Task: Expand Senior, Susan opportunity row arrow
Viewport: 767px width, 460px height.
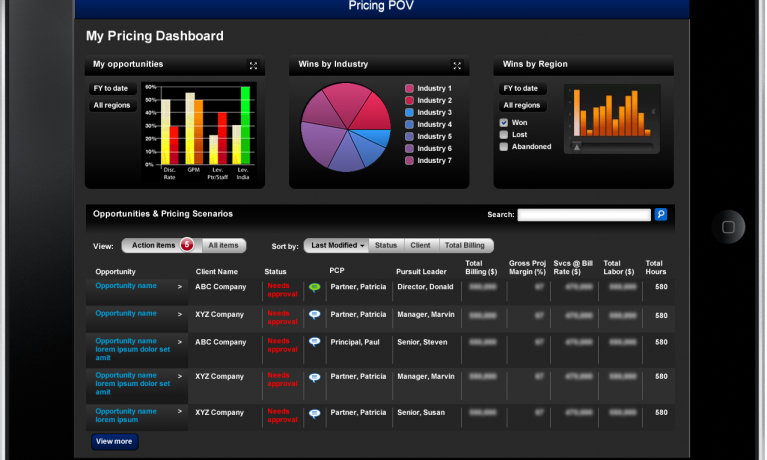Action: [180, 412]
